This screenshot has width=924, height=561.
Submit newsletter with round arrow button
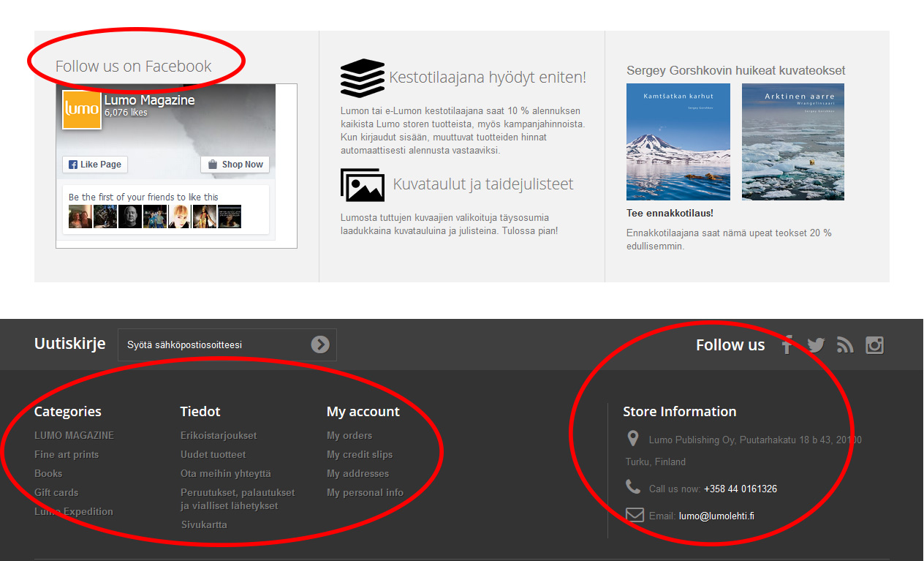point(320,344)
